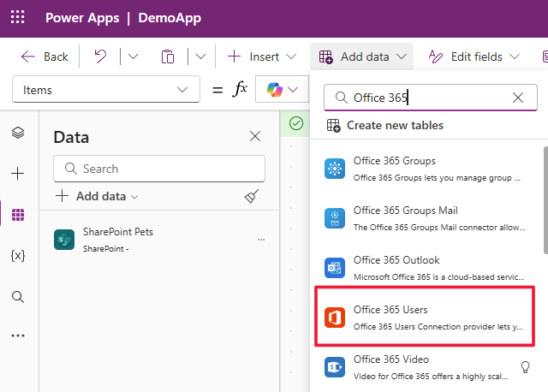The height and width of the screenshot is (392, 548).
Task: Click the connector list scrollbar
Action: coord(545,199)
